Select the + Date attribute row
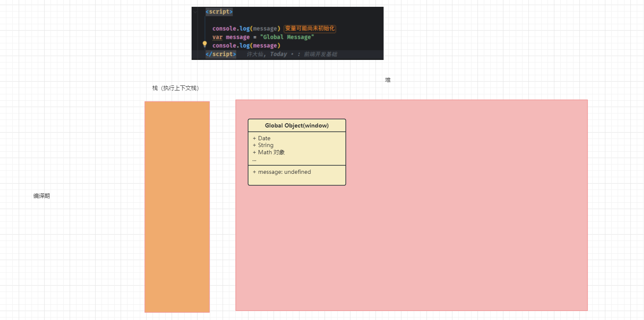644x320 pixels. [x=262, y=138]
